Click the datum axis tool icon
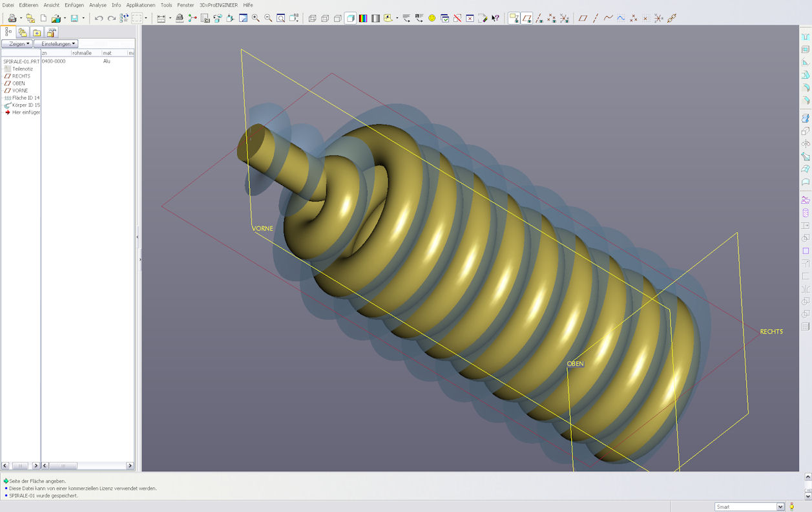812x512 pixels. pyautogui.click(x=596, y=18)
